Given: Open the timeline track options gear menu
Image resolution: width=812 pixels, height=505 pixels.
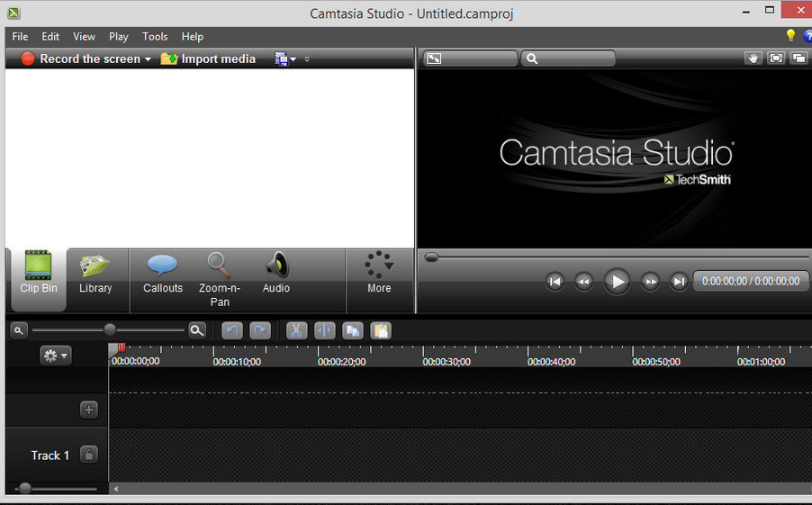Looking at the screenshot, I should tap(56, 356).
